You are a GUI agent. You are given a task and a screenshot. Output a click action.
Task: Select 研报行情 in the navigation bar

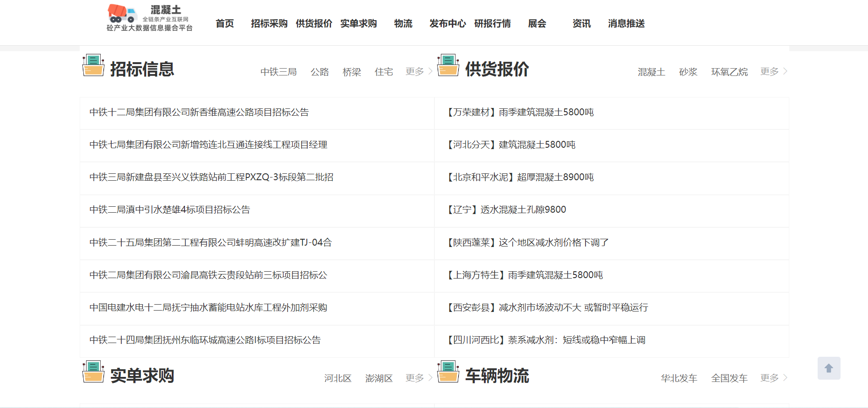point(493,23)
